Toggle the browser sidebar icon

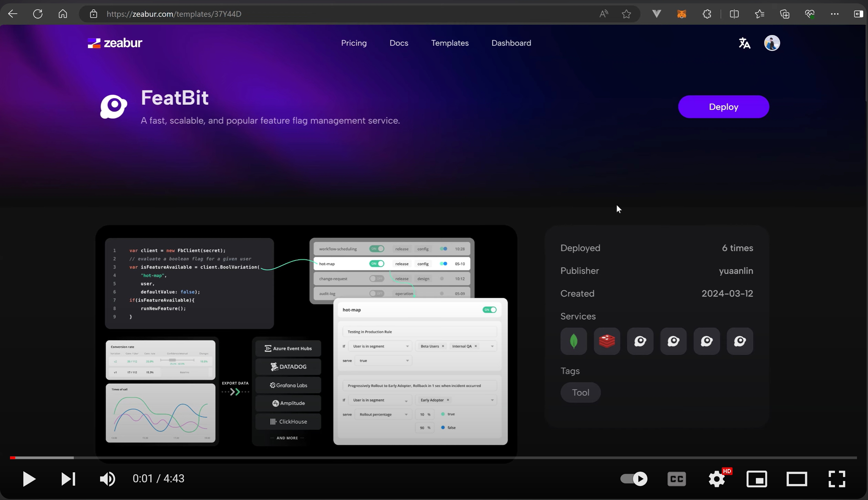pos(858,14)
